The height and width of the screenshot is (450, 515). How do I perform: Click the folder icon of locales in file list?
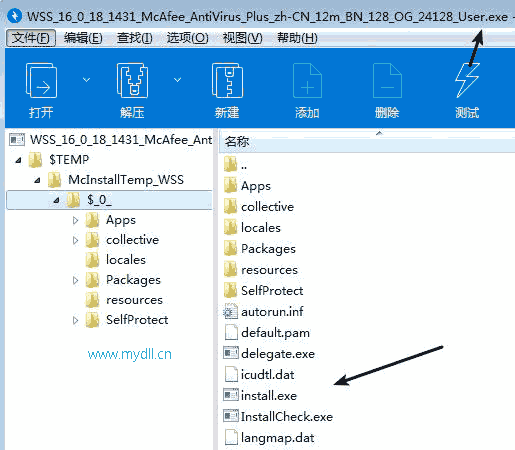tap(231, 227)
